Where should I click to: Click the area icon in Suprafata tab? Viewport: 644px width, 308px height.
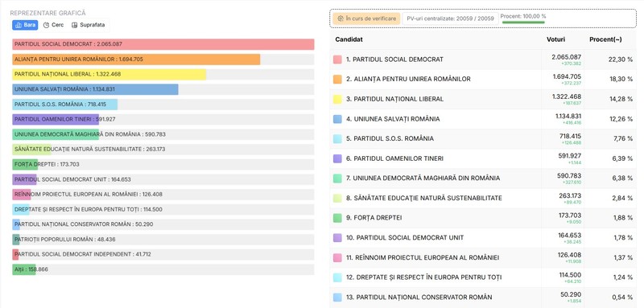74,25
